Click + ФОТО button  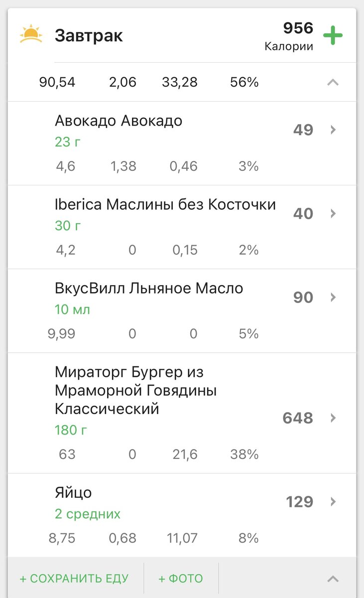[x=181, y=579]
